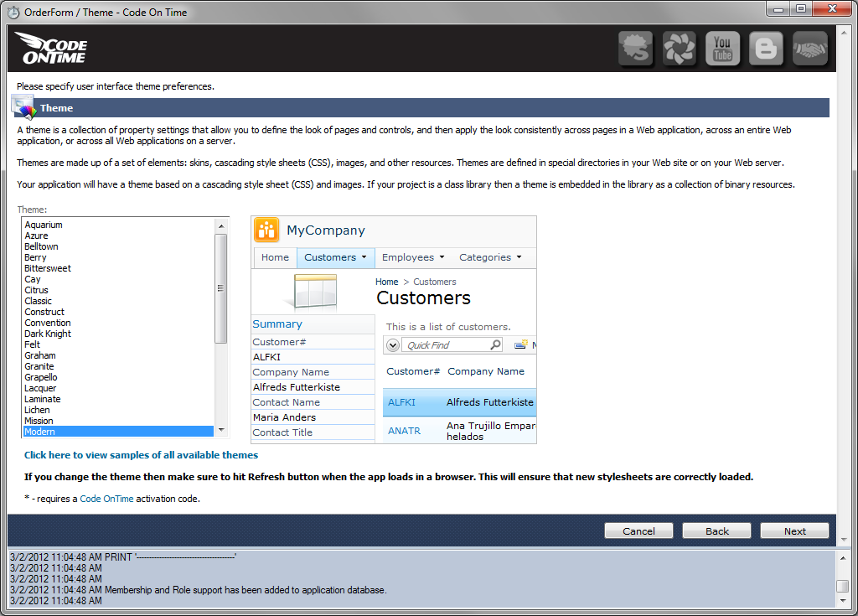Select the Berry theme

(117, 257)
